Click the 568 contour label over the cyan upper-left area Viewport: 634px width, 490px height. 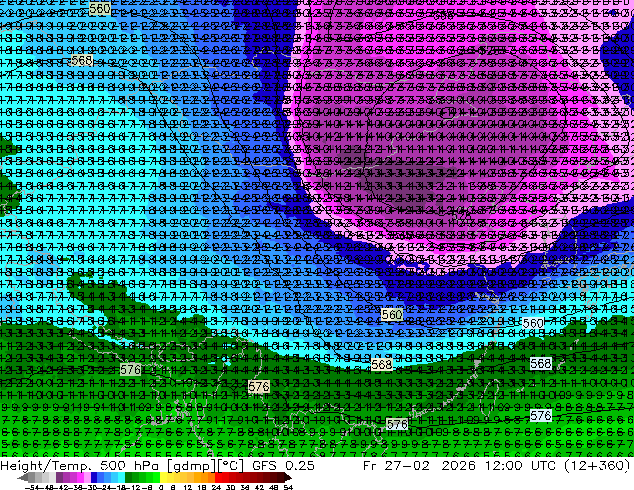(x=82, y=61)
